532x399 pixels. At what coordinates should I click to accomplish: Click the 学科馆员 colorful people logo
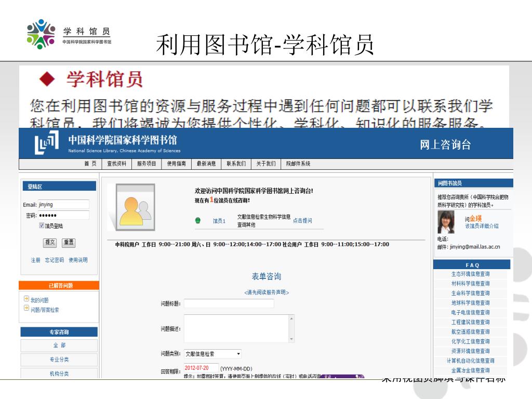pyautogui.click(x=41, y=34)
